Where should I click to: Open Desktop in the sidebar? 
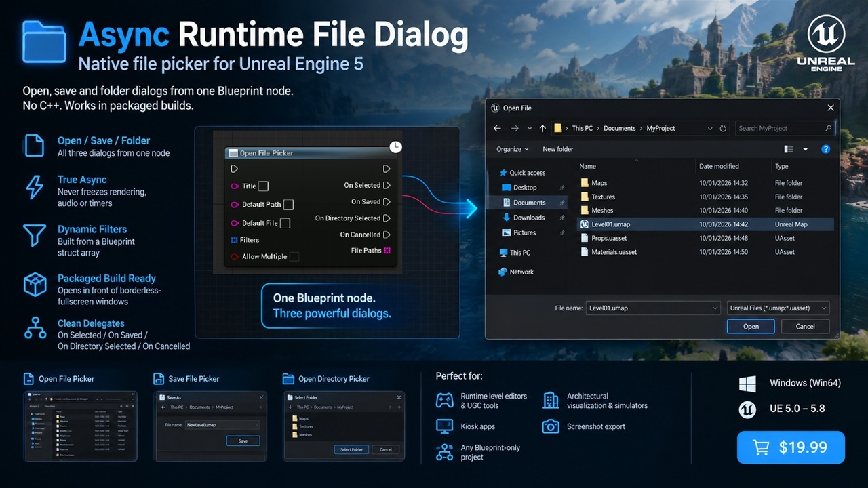(519, 188)
